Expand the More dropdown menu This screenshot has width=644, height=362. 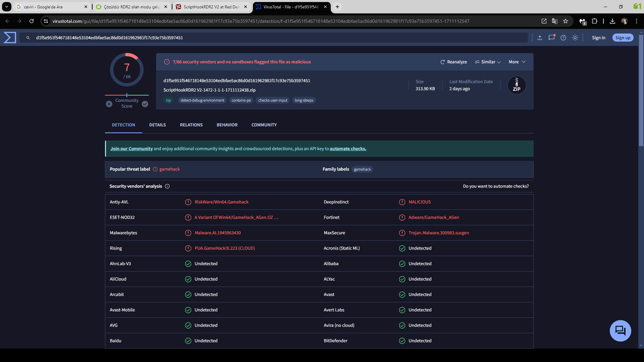coord(517,62)
